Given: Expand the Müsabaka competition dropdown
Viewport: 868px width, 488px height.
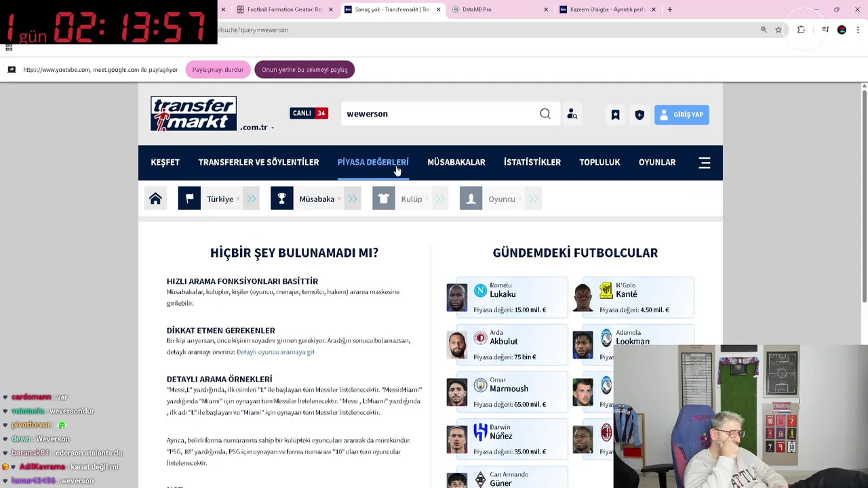Looking at the screenshot, I should (339, 199).
